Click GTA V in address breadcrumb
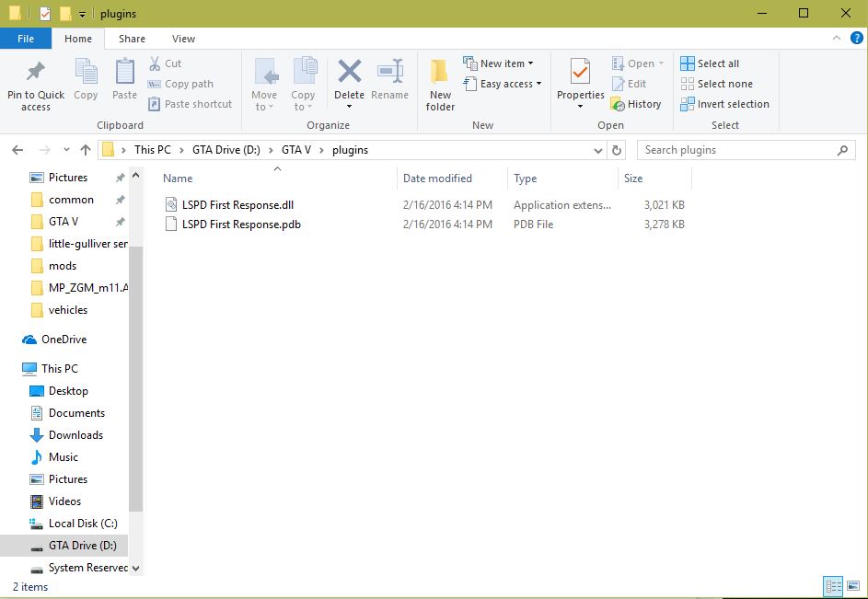The width and height of the screenshot is (868, 599). pos(296,150)
